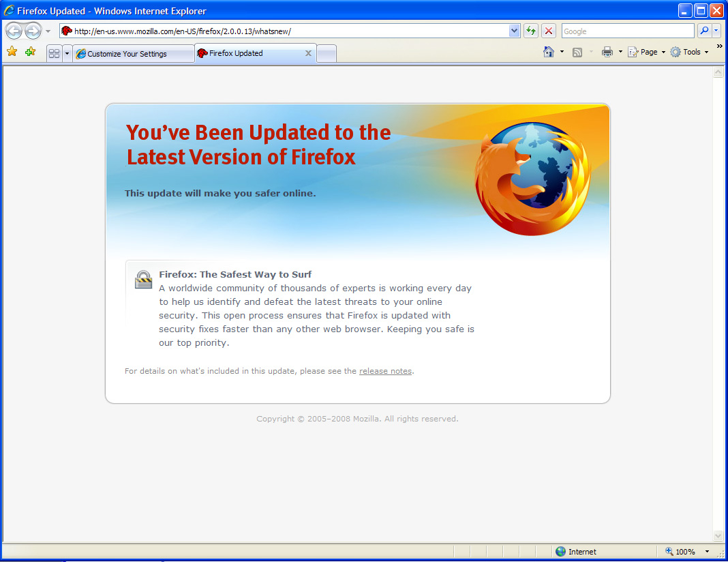The image size is (728, 562).
Task: Click "This update will make you safer online."
Action: click(x=220, y=193)
